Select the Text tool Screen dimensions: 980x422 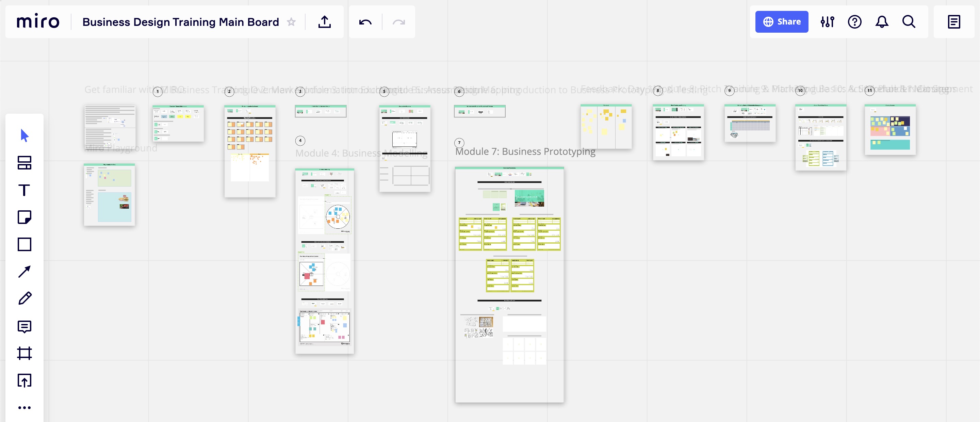(x=24, y=190)
